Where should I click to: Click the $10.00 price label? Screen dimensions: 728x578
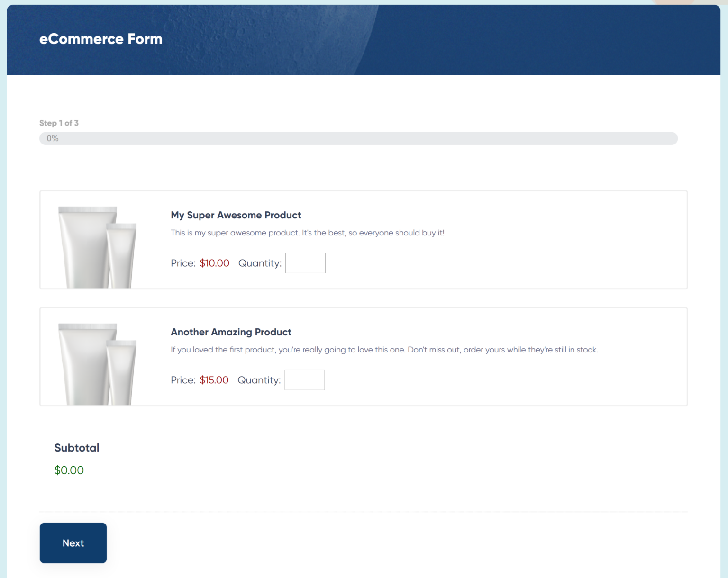(x=214, y=263)
